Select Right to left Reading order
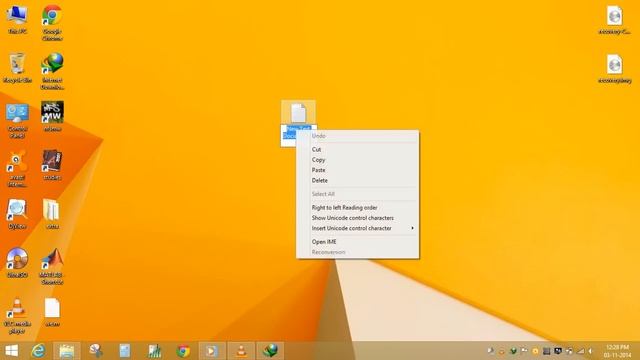This screenshot has width=640, height=360. point(358,207)
